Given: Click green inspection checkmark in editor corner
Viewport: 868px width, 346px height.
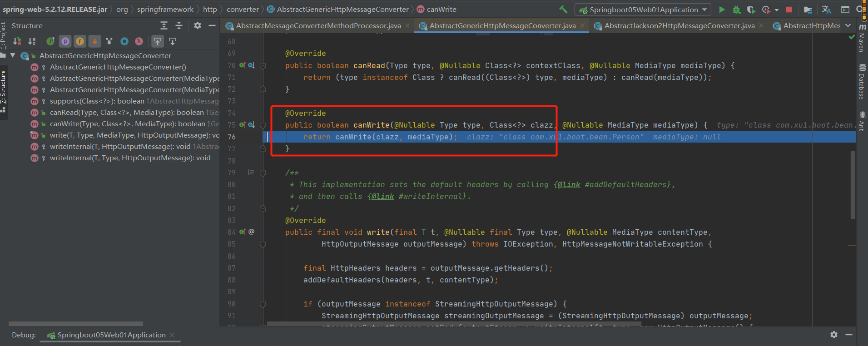Looking at the screenshot, I should [852, 37].
